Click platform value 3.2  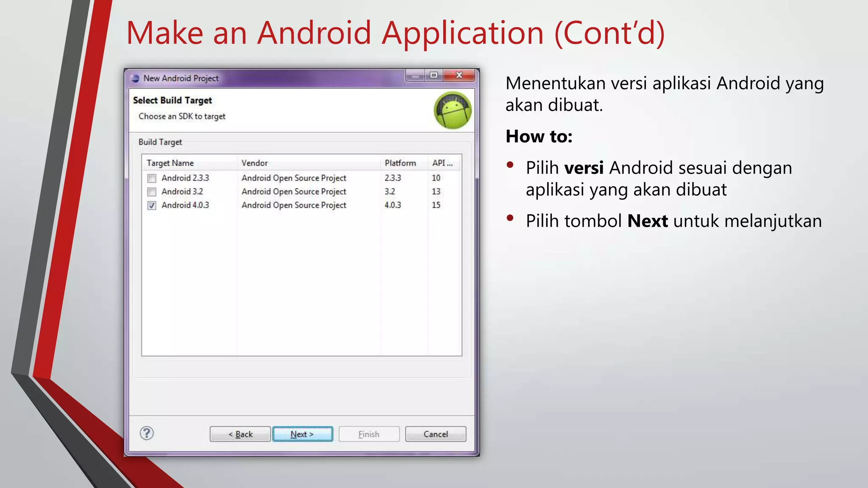390,191
